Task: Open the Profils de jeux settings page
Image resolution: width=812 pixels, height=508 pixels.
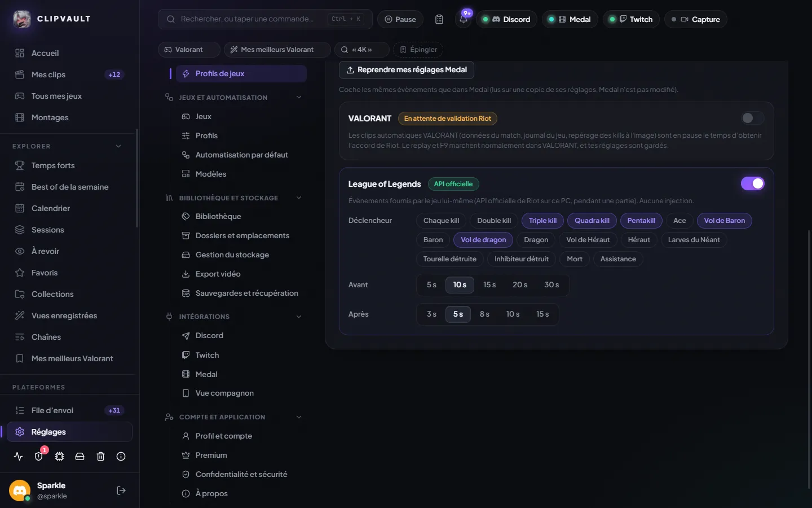Action: [241, 74]
